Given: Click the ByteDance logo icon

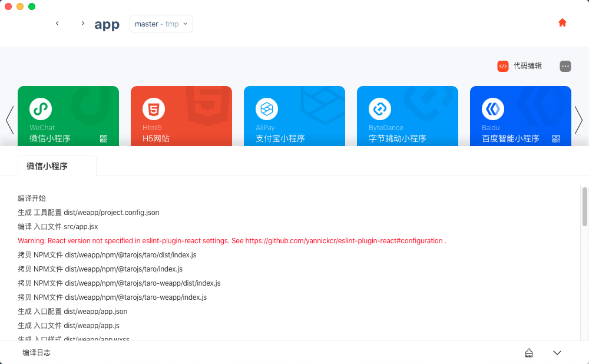Looking at the screenshot, I should click(x=380, y=109).
